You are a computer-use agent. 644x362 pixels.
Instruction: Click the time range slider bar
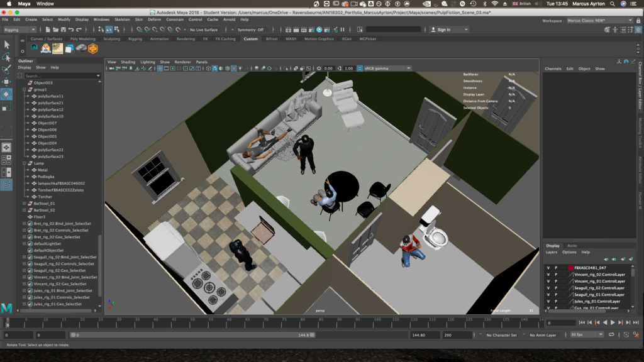click(x=192, y=335)
